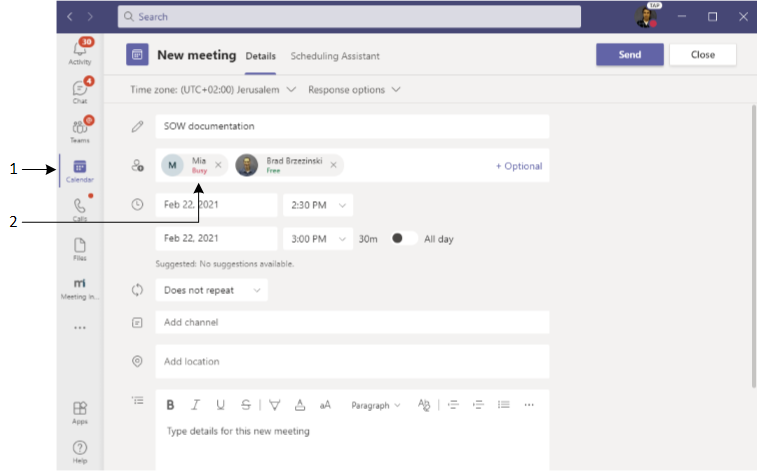Remove Mia from attendees
758x471 pixels.
(218, 165)
